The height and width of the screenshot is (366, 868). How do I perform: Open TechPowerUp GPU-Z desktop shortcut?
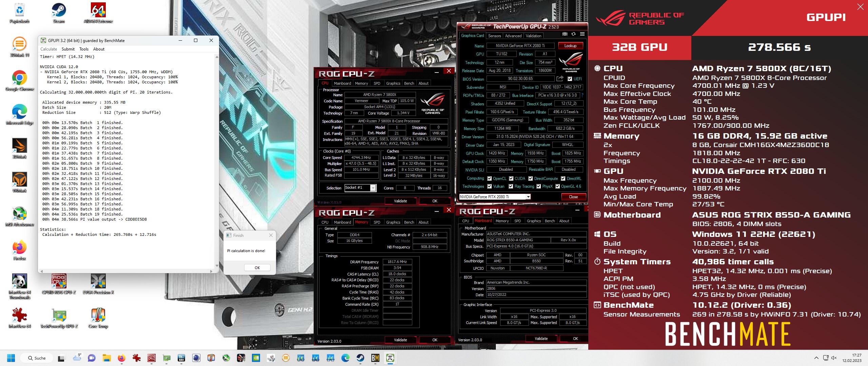coord(59,318)
